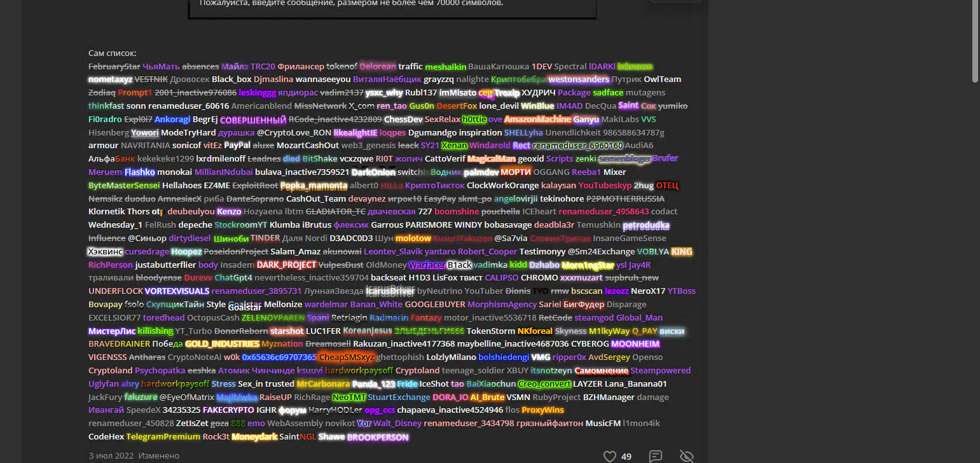980x463 pixels.
Task: Open user profile MozartCashOut
Action: tap(308, 146)
